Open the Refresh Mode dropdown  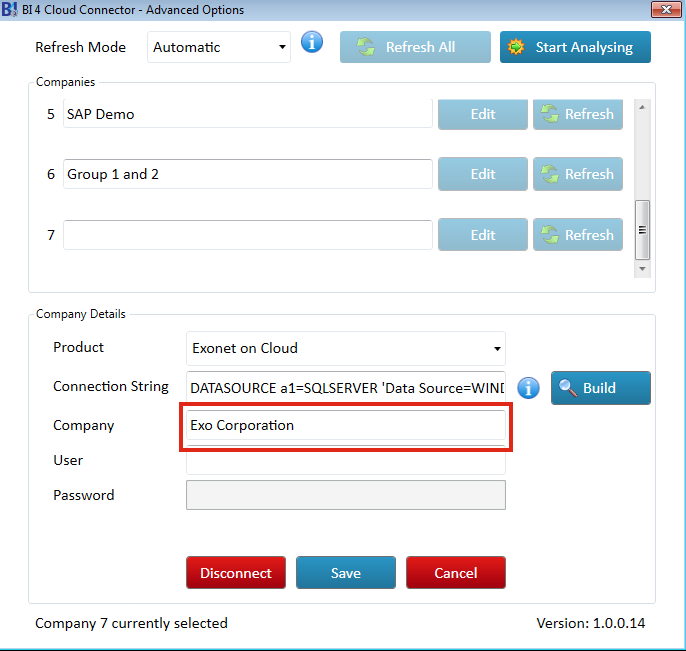click(219, 47)
